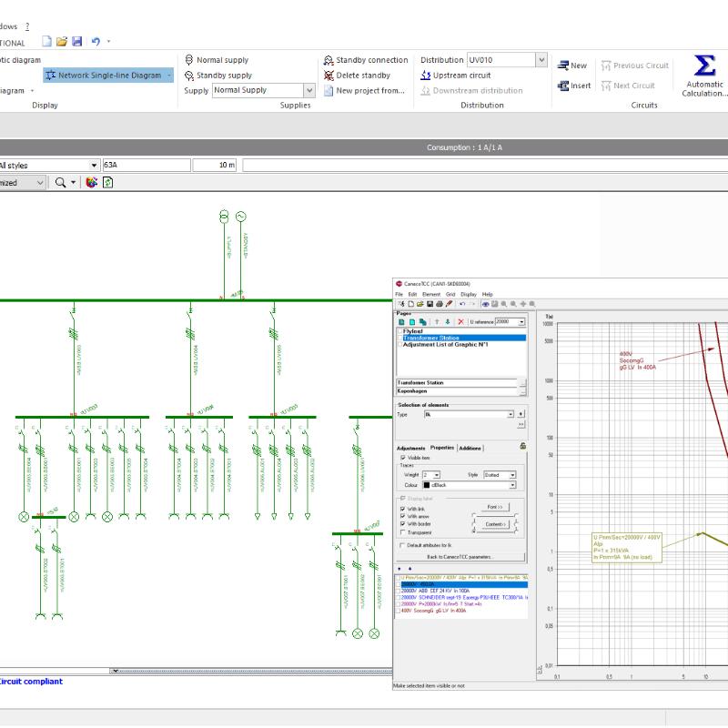Open a project with the folder icon
This screenshot has height=728, width=728.
coord(62,41)
